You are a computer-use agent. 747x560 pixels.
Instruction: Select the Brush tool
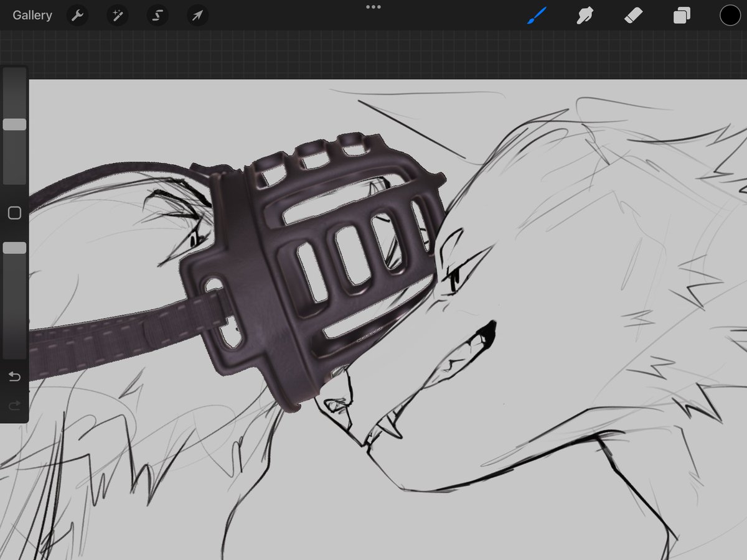pos(537,16)
